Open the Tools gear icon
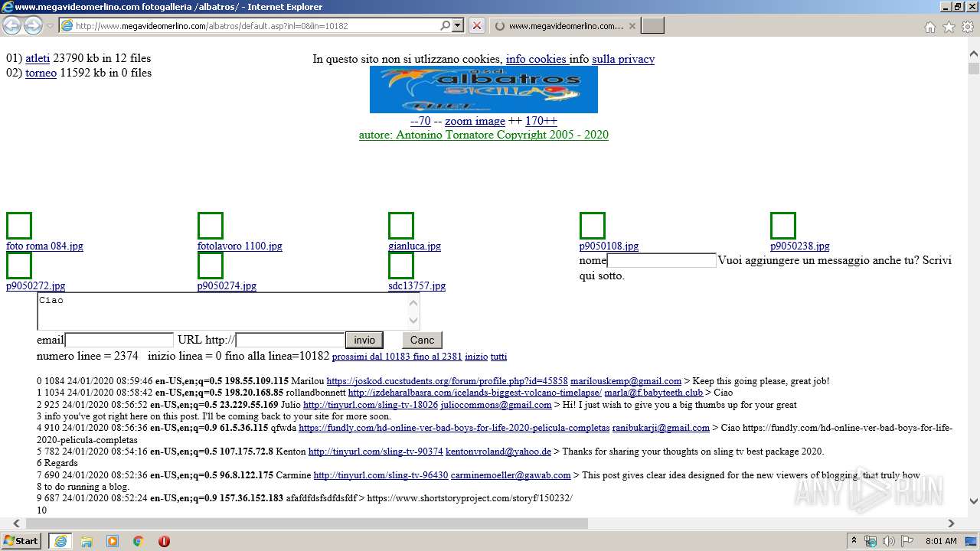The width and height of the screenshot is (980, 551). [x=968, y=27]
